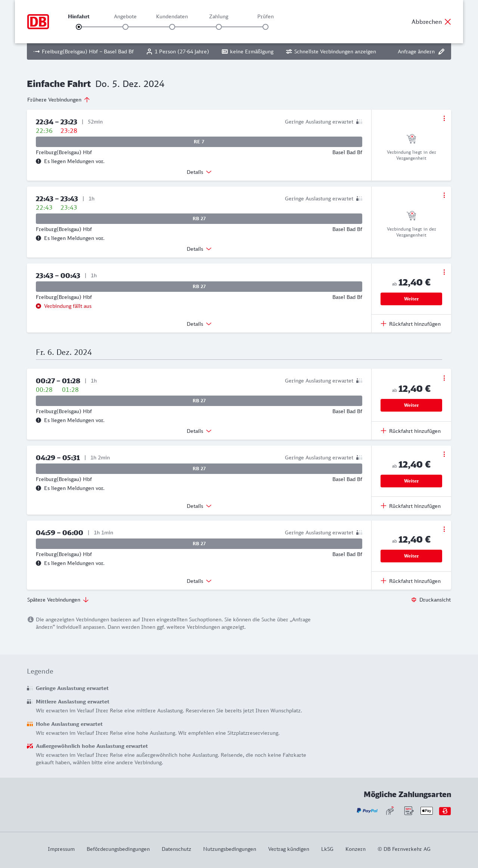Image resolution: width=478 pixels, height=868 pixels.
Task: Expand Details for the cancelled 23:43 connection
Action: 199,324
